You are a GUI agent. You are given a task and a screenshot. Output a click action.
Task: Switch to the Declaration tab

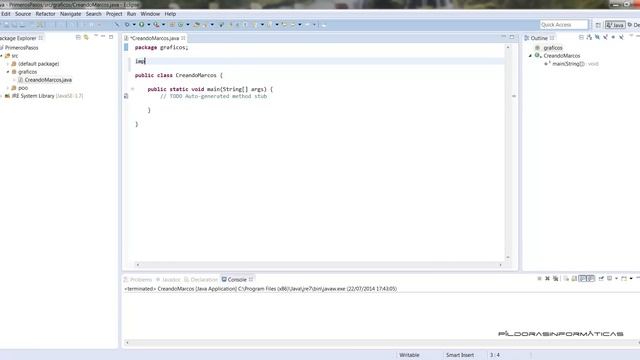tap(200, 280)
